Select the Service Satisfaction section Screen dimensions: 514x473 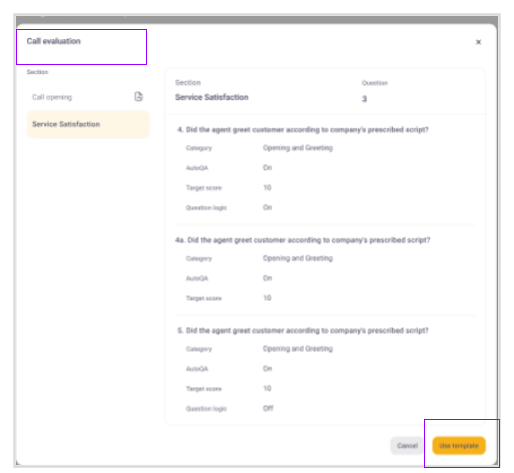88,124
